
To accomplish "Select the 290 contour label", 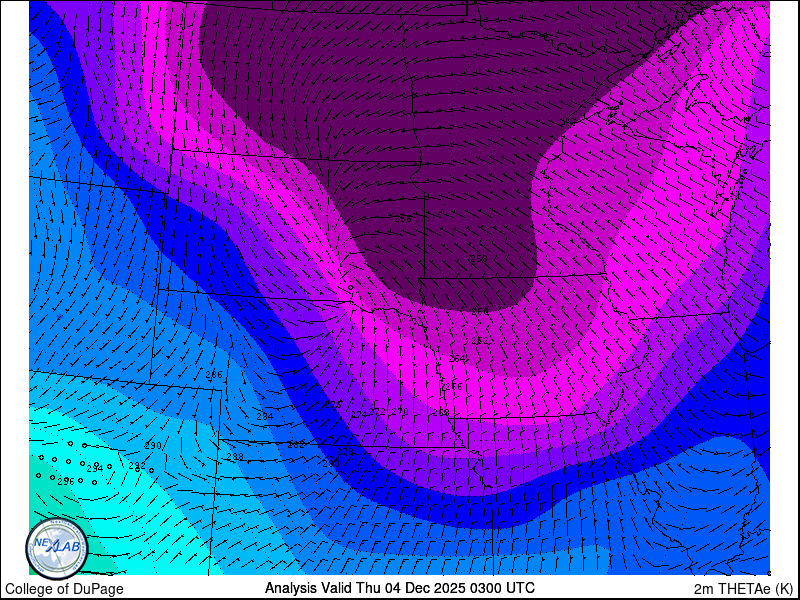I will (153, 445).
